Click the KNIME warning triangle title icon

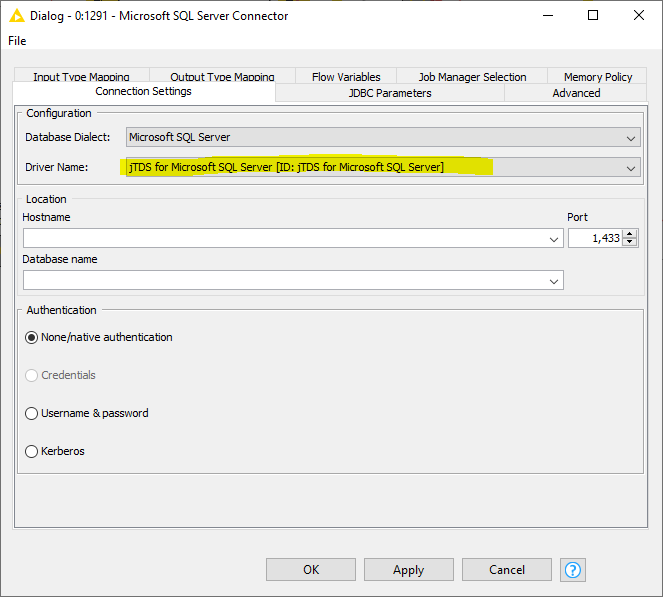pyautogui.click(x=17, y=16)
